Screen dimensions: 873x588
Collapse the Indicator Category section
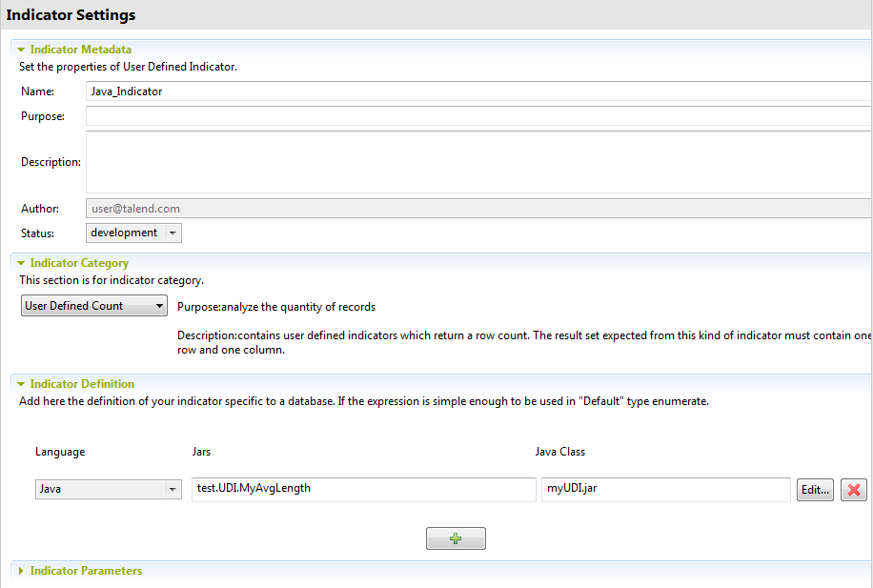pyautogui.click(x=21, y=262)
